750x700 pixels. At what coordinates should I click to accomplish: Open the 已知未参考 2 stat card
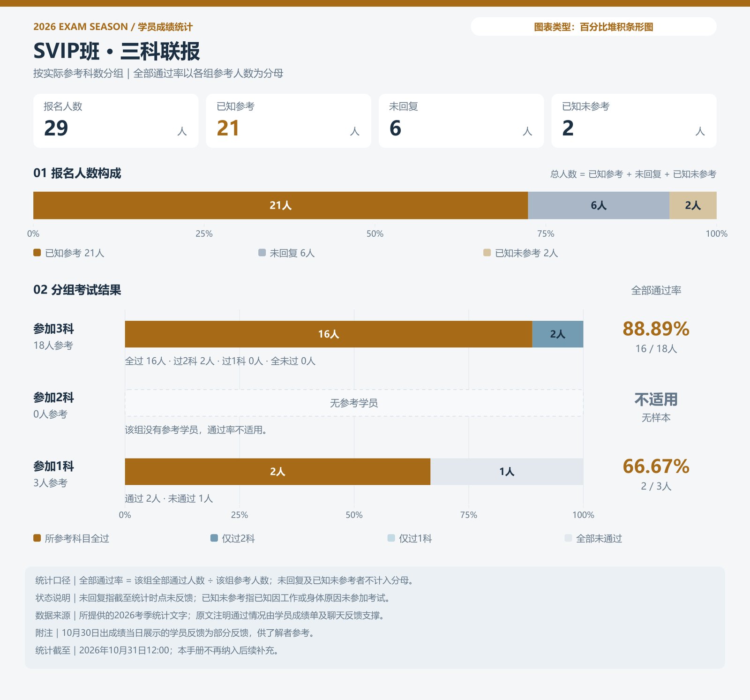click(634, 121)
